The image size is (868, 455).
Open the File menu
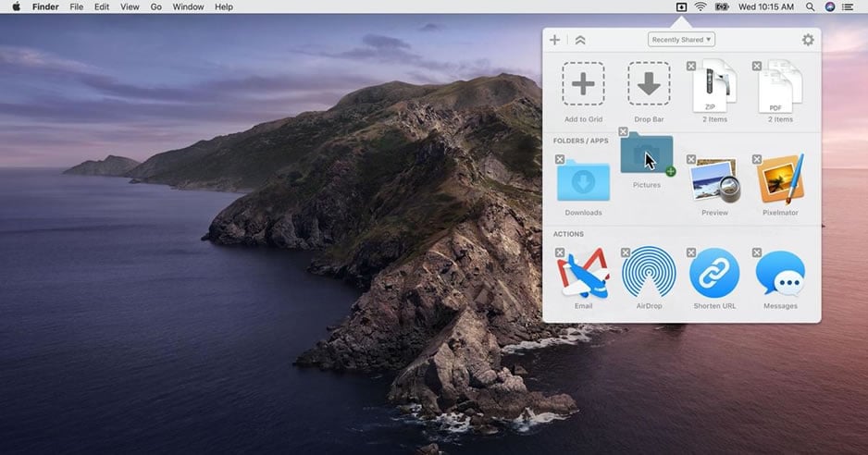point(77,6)
